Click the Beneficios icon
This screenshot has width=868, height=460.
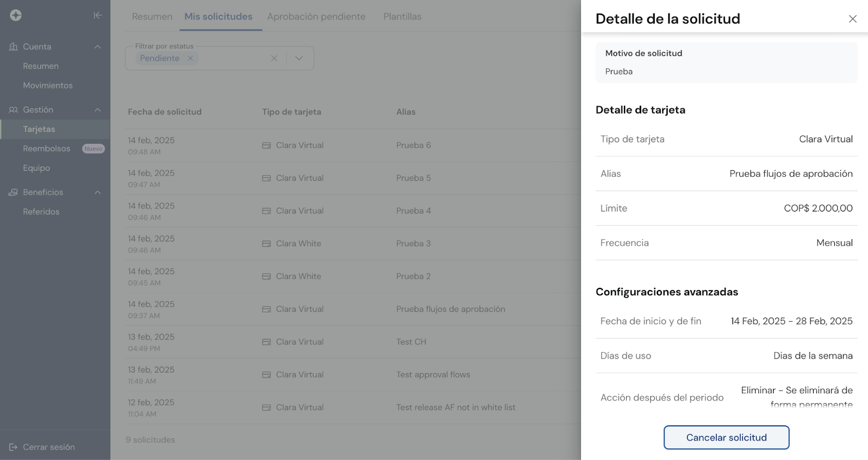click(x=14, y=192)
